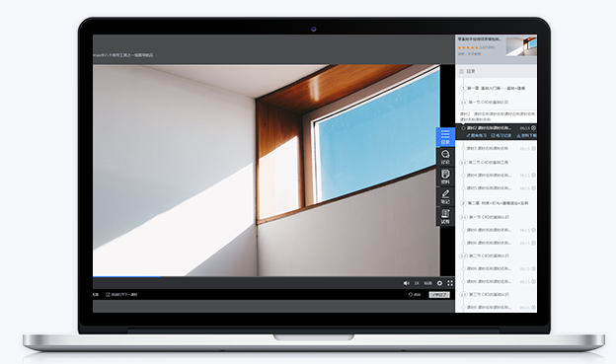The width and height of the screenshot is (616, 364).
Task: Open the 1X playback speed selector
Action: [x=417, y=283]
